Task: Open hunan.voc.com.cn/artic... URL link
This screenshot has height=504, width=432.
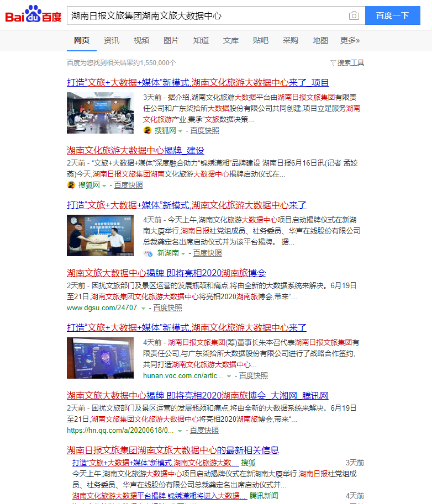Action: 183,375
